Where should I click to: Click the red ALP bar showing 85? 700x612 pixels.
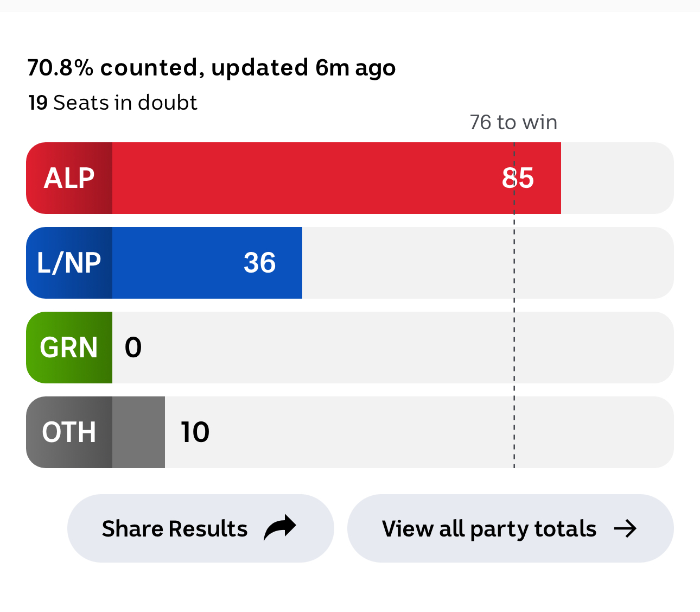(x=336, y=178)
